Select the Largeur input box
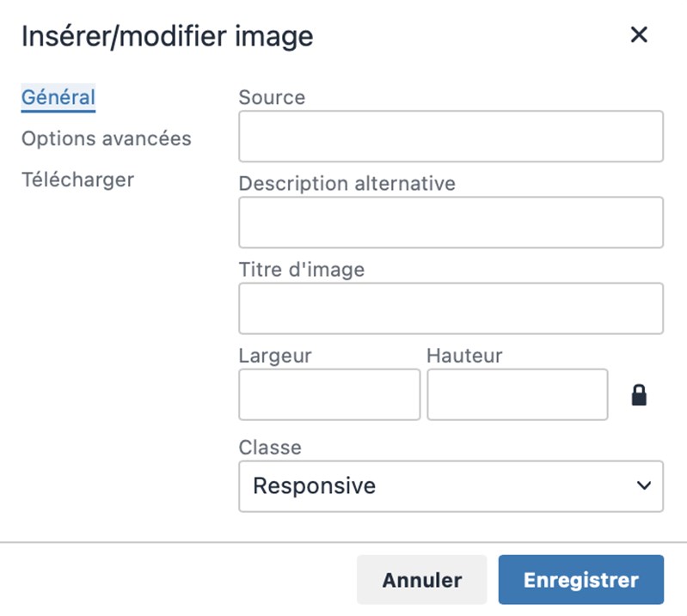687x616 pixels. pyautogui.click(x=329, y=394)
